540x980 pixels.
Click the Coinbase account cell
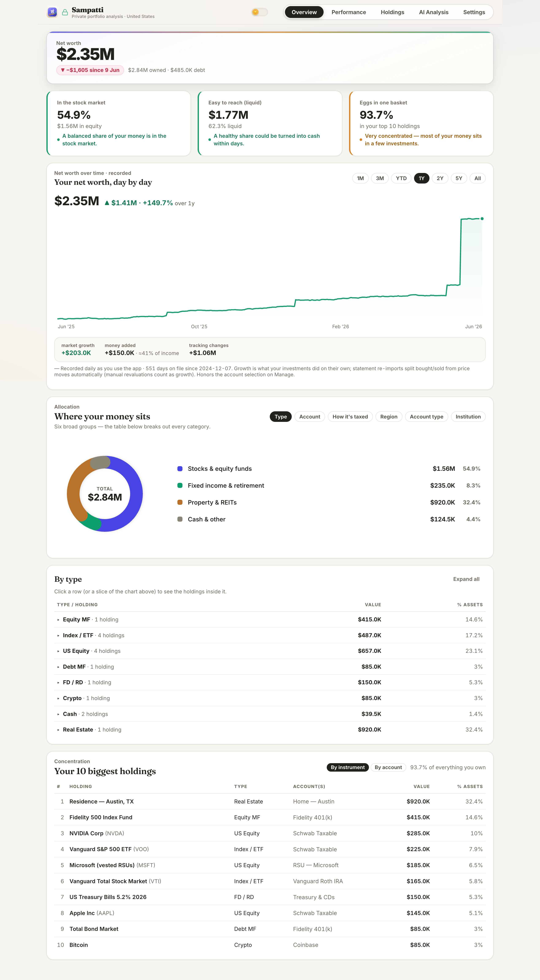pyautogui.click(x=306, y=945)
